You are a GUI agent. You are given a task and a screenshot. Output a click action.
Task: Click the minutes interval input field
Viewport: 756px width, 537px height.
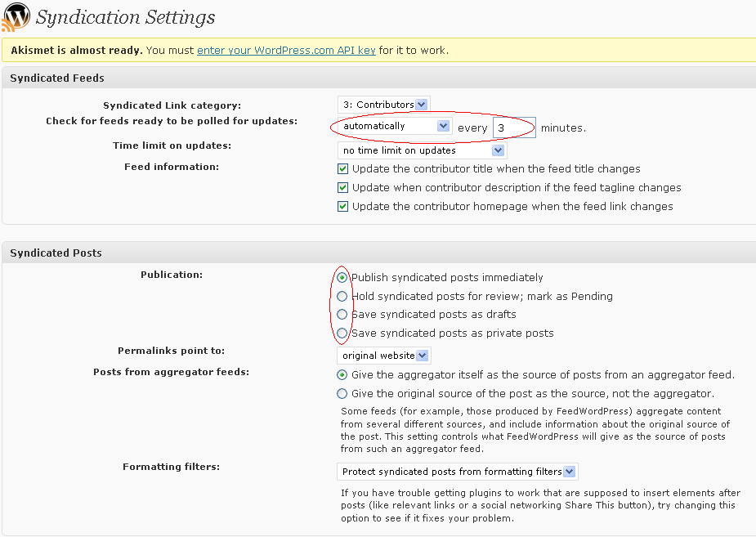pos(514,128)
